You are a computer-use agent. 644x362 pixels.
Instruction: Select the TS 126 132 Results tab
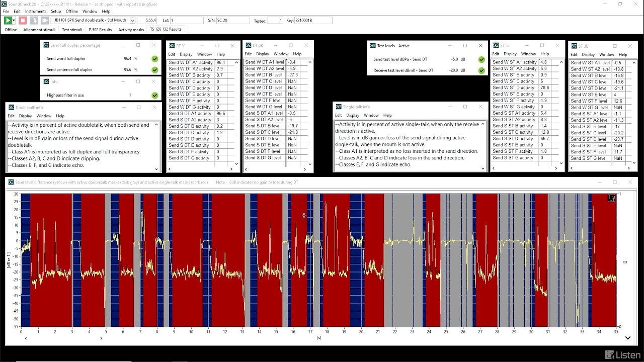click(x=166, y=29)
